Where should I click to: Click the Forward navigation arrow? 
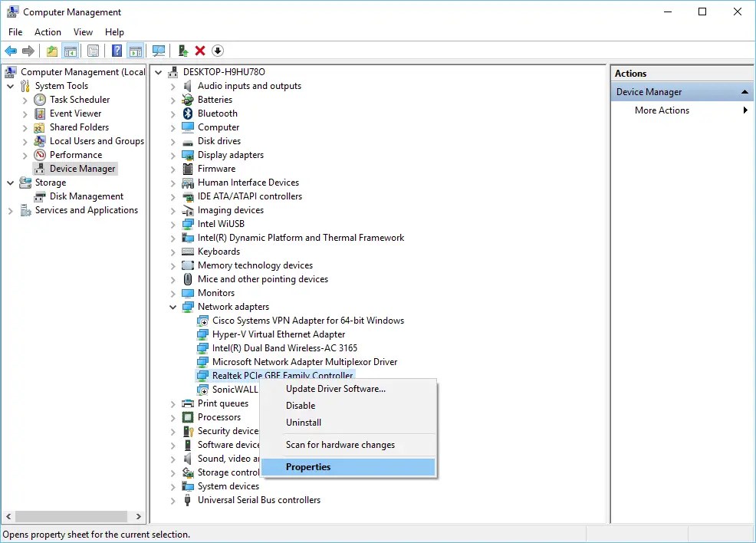(28, 51)
